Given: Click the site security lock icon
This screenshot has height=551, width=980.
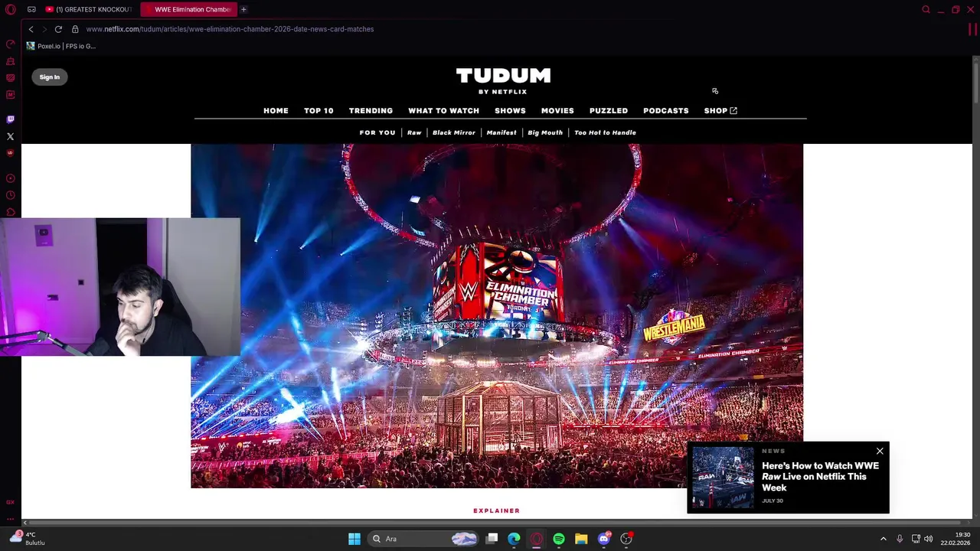Looking at the screenshot, I should tap(75, 29).
